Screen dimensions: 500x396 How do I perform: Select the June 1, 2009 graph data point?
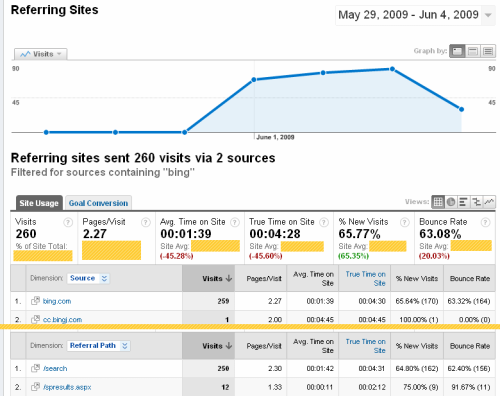tap(254, 80)
